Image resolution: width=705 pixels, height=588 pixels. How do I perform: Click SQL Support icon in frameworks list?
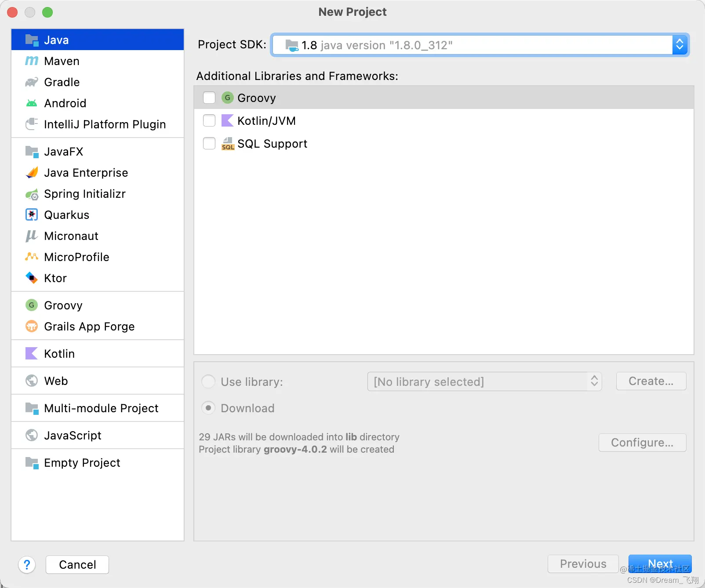(x=228, y=144)
